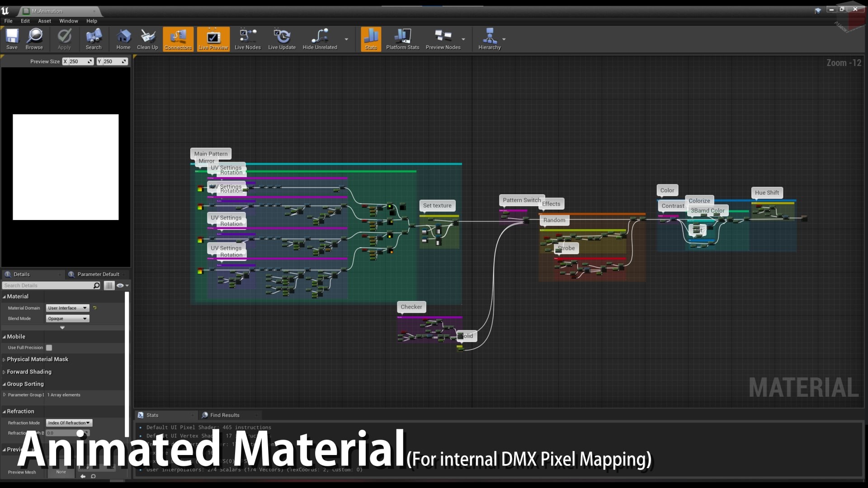Click the Browse button

point(34,38)
